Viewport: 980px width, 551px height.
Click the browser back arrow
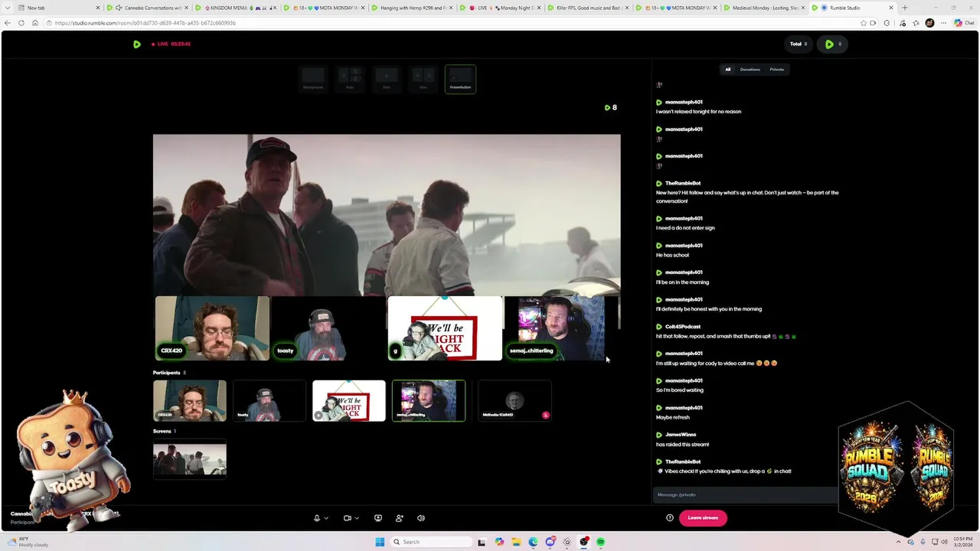coord(8,23)
